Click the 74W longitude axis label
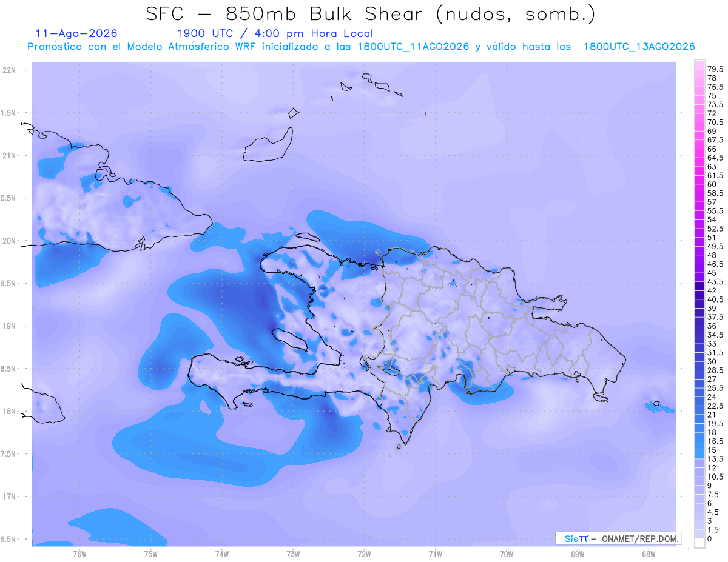 tap(222, 554)
